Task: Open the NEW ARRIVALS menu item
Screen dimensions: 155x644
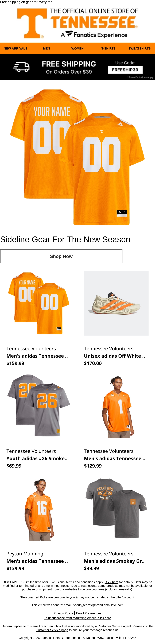Action: tap(16, 48)
